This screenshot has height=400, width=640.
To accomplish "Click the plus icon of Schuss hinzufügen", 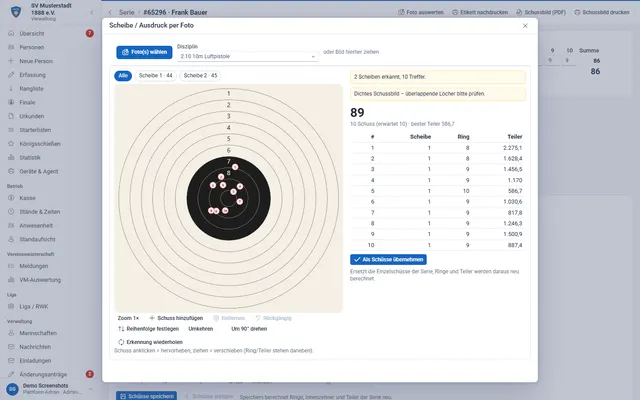I will pos(152,318).
